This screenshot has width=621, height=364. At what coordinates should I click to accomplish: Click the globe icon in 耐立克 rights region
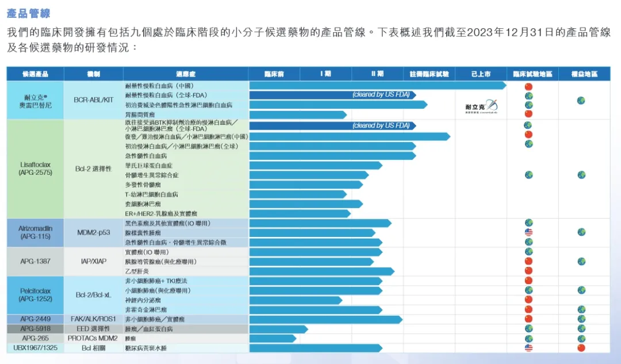coord(581,100)
